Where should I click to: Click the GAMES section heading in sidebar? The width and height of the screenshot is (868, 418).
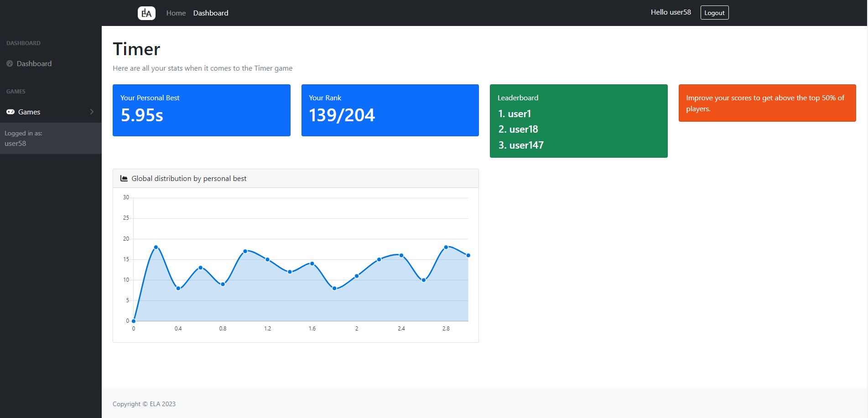[x=16, y=92]
